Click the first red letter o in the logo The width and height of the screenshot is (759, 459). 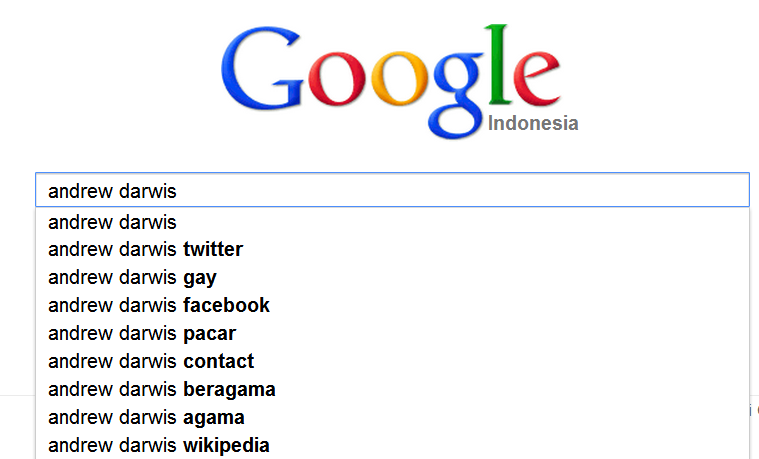(337, 78)
